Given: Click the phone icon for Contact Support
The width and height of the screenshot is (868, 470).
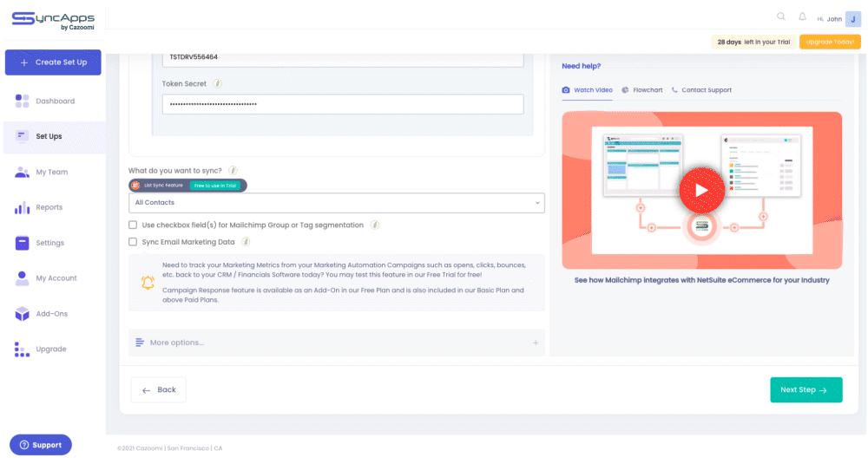Looking at the screenshot, I should point(674,89).
